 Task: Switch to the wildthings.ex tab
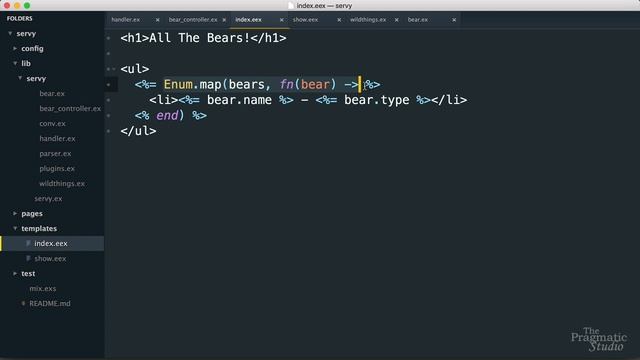point(368,20)
